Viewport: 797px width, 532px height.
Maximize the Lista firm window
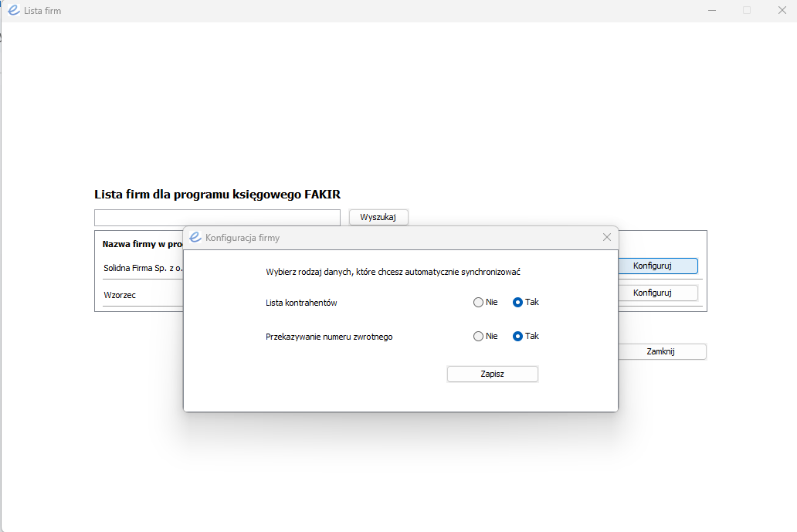pyautogui.click(x=747, y=10)
